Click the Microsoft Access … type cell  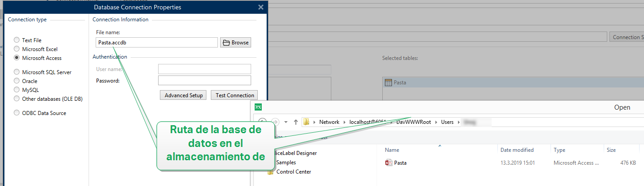pyautogui.click(x=576, y=163)
